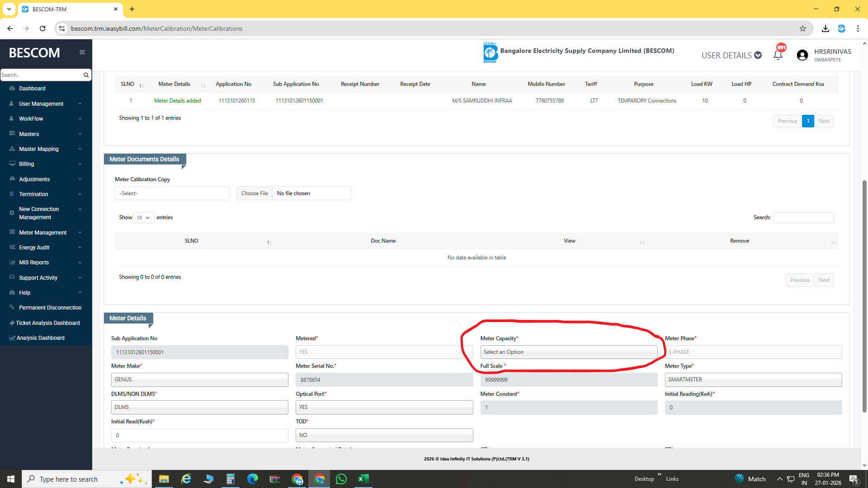Toggle the hamburger sidebar menu icon

[82, 52]
